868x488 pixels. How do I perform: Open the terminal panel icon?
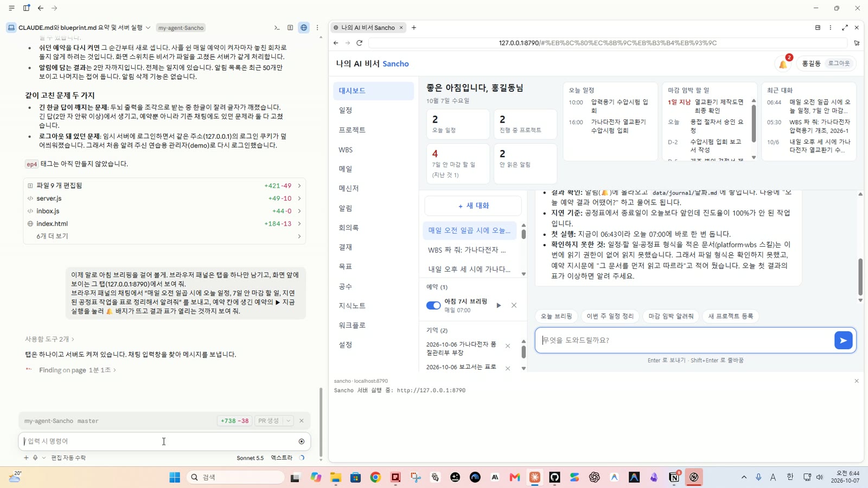(x=277, y=28)
